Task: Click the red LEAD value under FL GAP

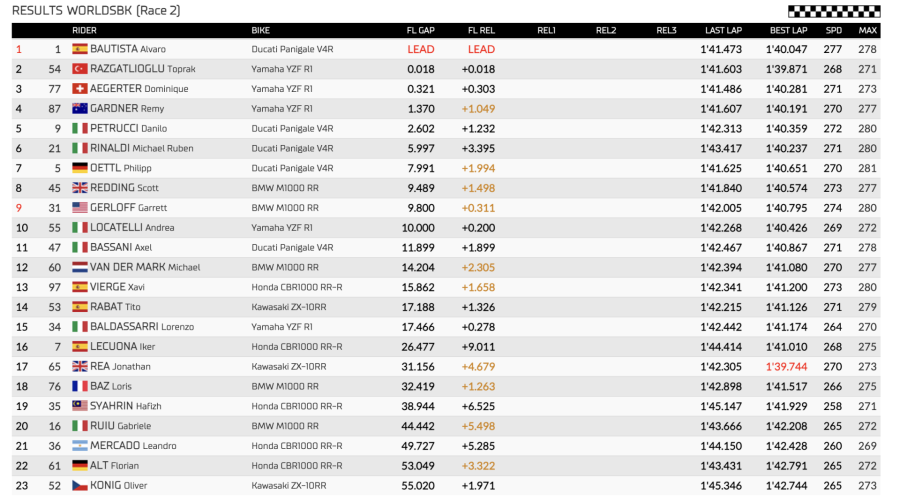Action: pos(421,49)
